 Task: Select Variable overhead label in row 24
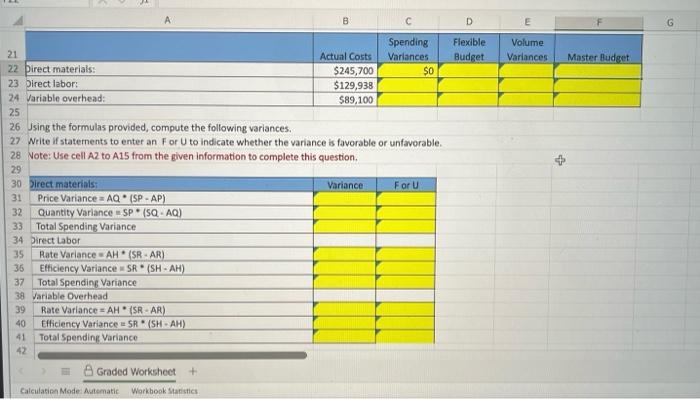tap(66, 98)
